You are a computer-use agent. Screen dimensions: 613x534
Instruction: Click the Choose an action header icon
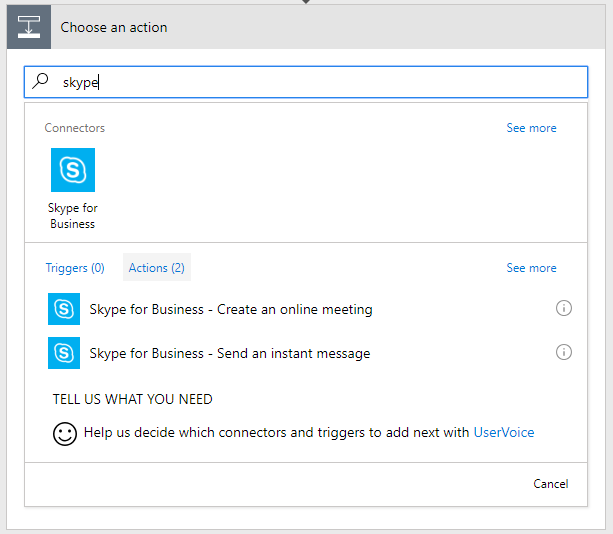click(x=28, y=27)
